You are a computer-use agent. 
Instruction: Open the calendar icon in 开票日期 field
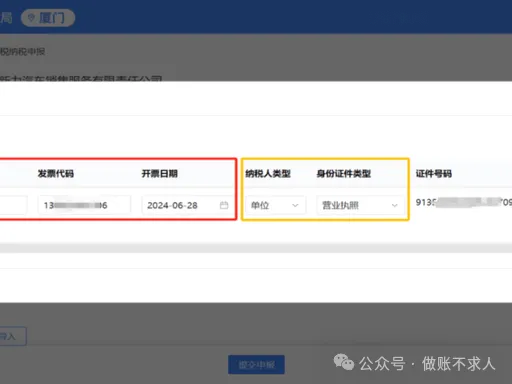pyautogui.click(x=224, y=205)
